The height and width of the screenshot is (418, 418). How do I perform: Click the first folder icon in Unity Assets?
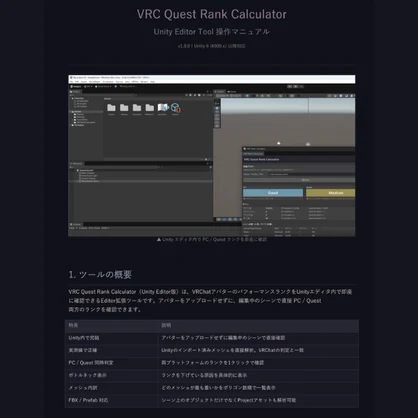(x=111, y=108)
